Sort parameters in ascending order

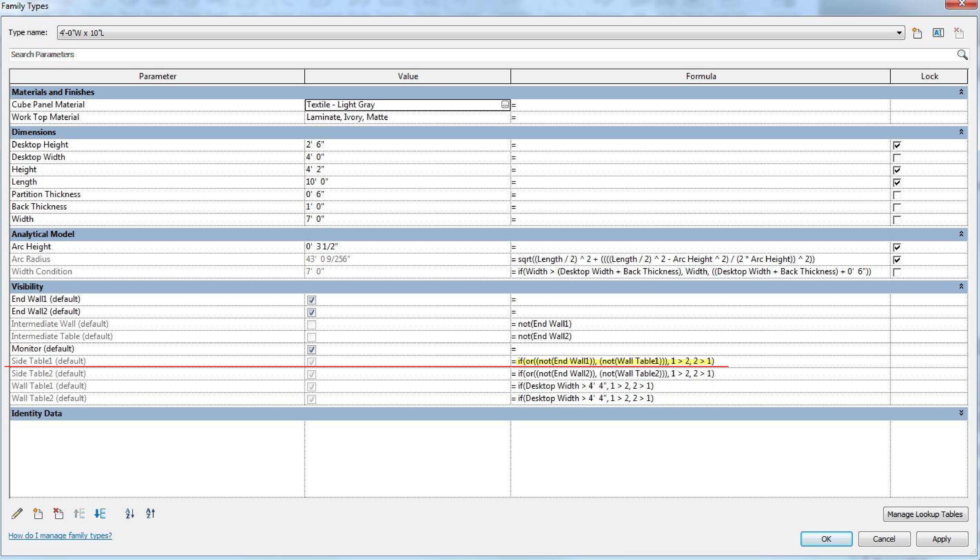pyautogui.click(x=130, y=513)
